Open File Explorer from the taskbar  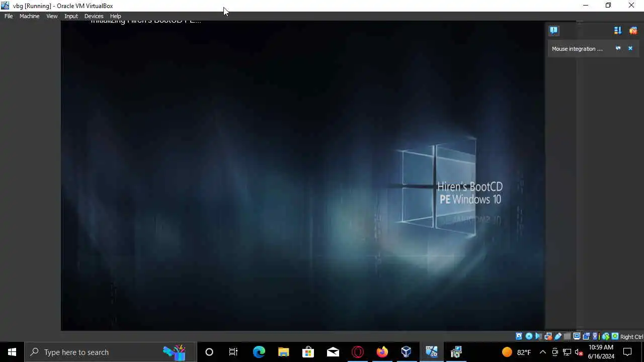pos(284,352)
